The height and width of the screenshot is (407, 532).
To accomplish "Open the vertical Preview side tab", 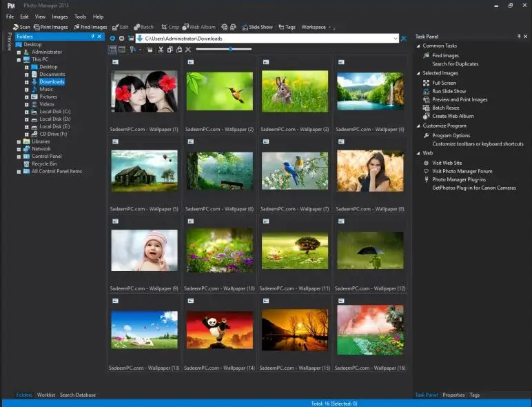I will 9,41.
